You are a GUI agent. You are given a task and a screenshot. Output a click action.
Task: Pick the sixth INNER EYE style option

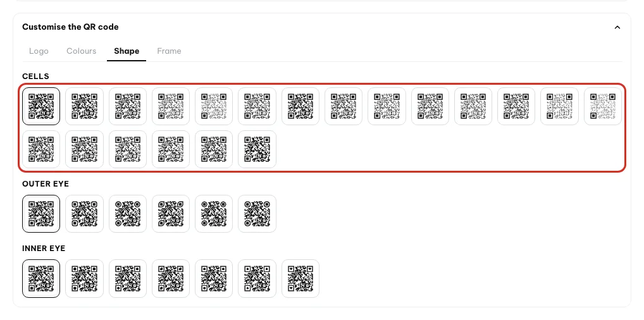pyautogui.click(x=257, y=278)
